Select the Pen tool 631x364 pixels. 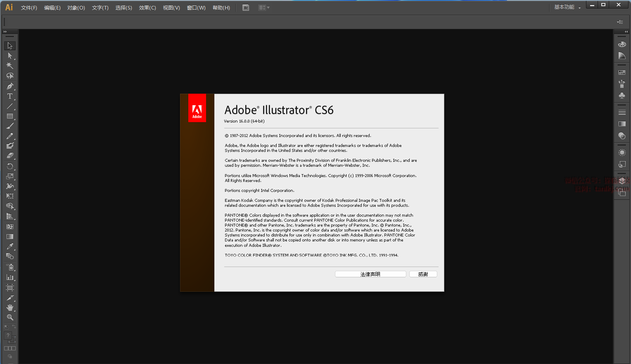coord(10,86)
